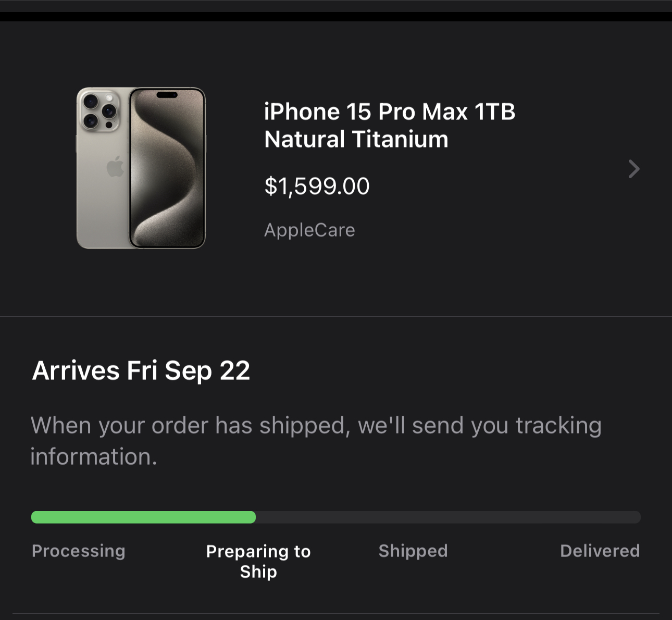Select the iPhone 15 Pro Max 1TB title
This screenshot has width=672, height=620.
(389, 111)
